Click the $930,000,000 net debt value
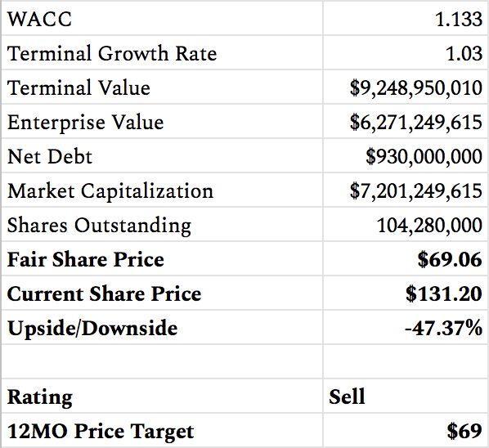The height and width of the screenshot is (448, 489). coord(424,156)
